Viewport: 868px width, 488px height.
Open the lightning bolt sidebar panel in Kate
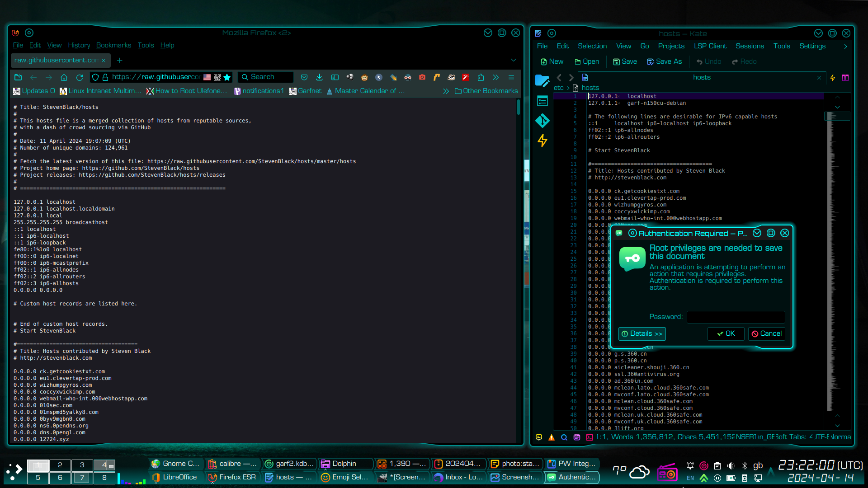click(x=542, y=141)
